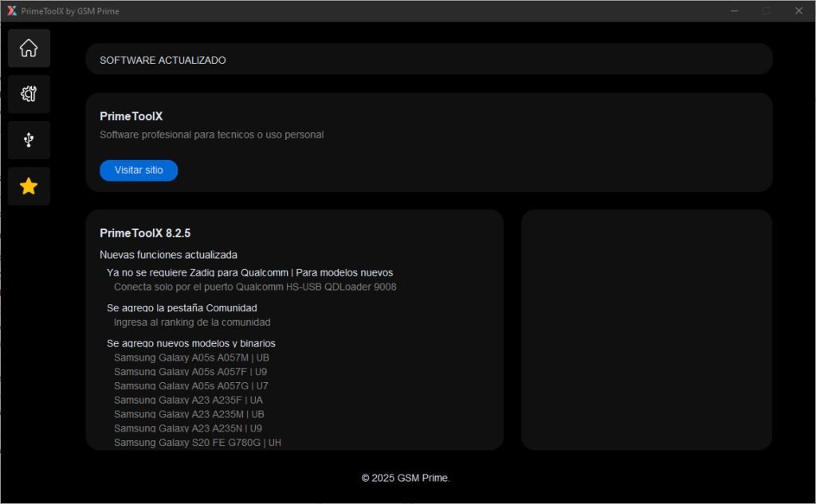Click the © 2025 GSM Prime footer
816x504 pixels.
point(406,478)
